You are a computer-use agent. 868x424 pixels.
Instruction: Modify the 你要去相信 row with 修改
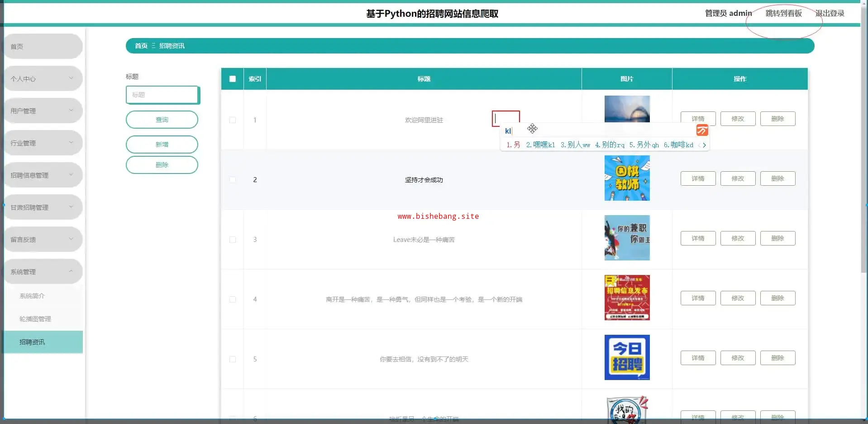click(x=738, y=358)
